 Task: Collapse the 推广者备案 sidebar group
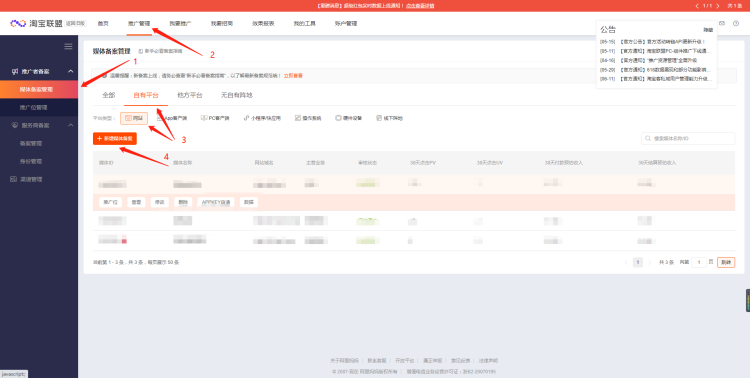[x=71, y=71]
